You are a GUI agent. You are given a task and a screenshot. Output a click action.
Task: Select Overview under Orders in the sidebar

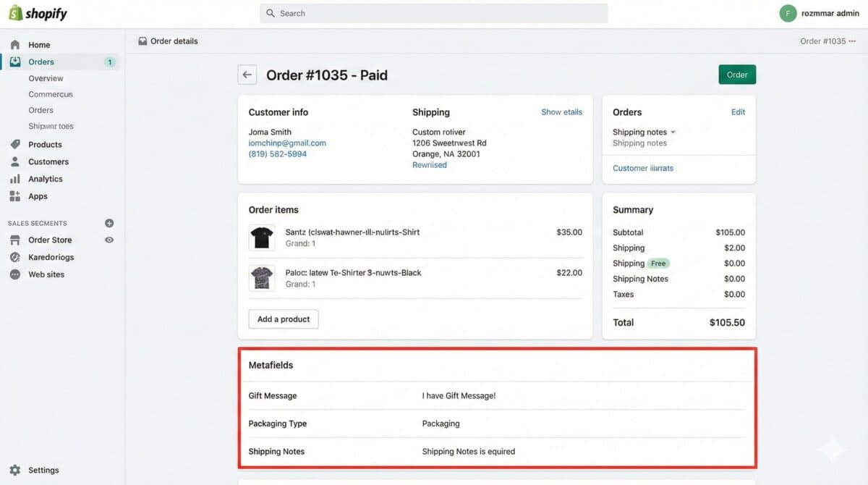(x=46, y=78)
